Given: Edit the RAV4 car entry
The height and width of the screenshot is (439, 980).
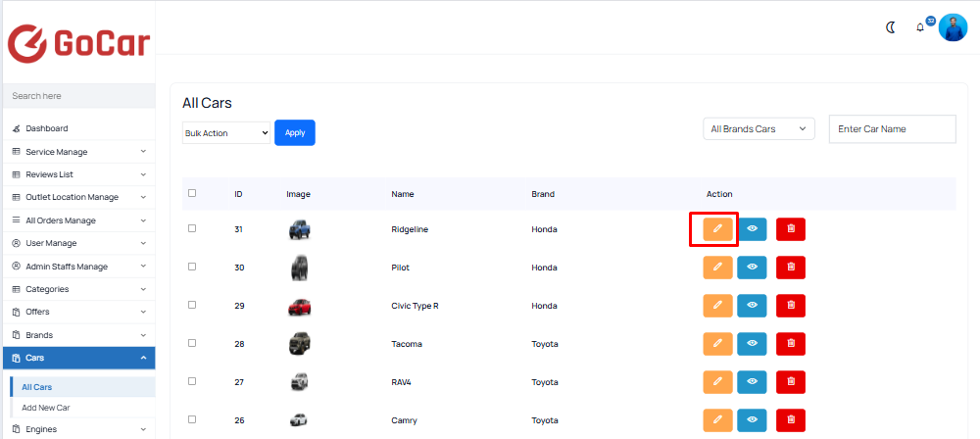Looking at the screenshot, I should click(717, 381).
